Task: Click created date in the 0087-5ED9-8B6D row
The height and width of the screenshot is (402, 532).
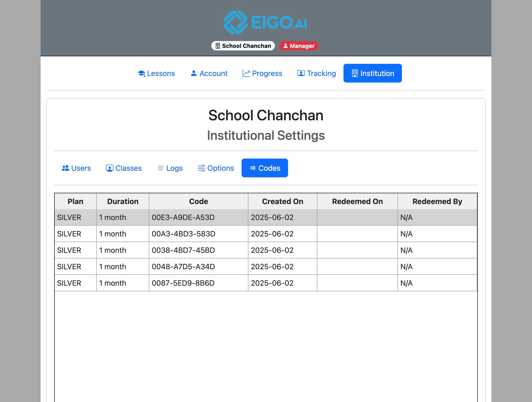Action: pyautogui.click(x=272, y=283)
